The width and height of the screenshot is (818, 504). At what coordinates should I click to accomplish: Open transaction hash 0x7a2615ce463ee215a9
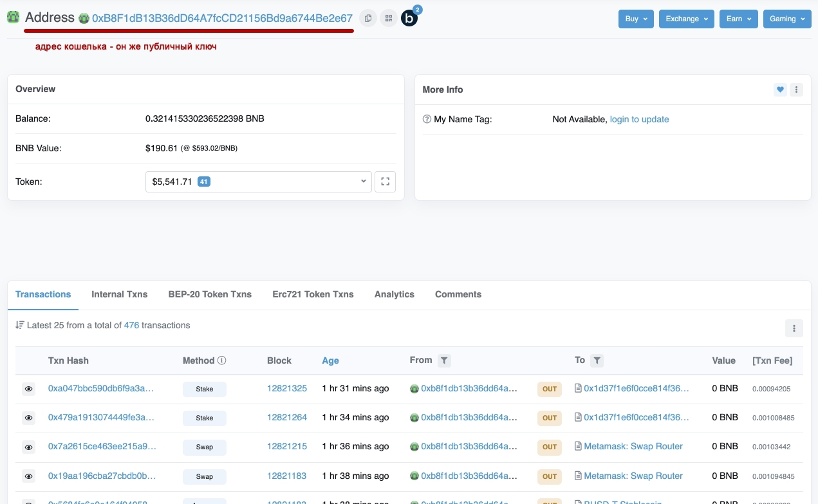tap(102, 446)
